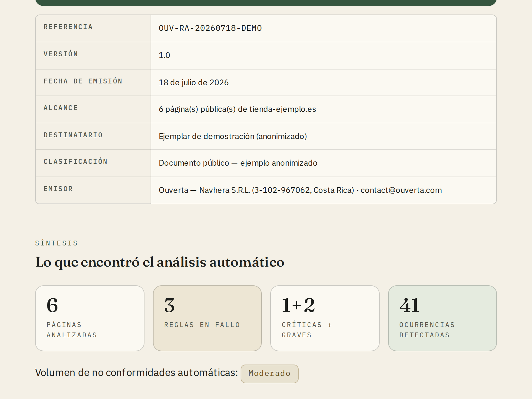The image size is (532, 399).
Task: Click the 41 ocurrencias detectadas card
Action: pos(443,318)
